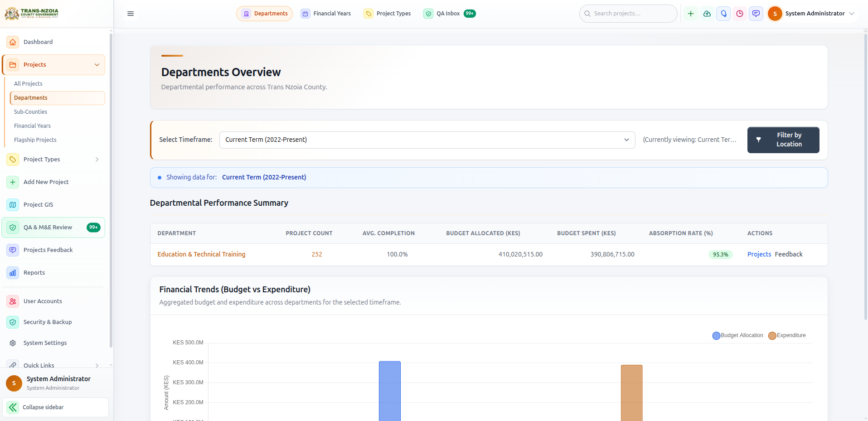Viewport: 868px width, 421px height.
Task: Open the Project Types tab in top navigation
Action: click(388, 14)
